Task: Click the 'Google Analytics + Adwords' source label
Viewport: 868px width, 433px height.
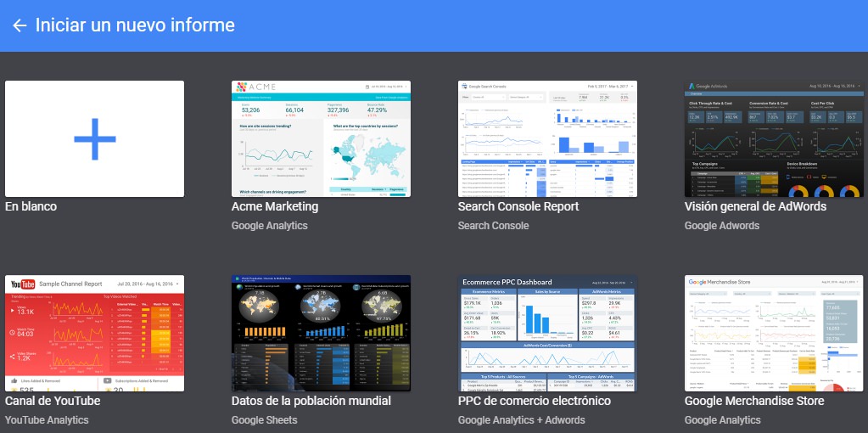Action: click(x=521, y=420)
